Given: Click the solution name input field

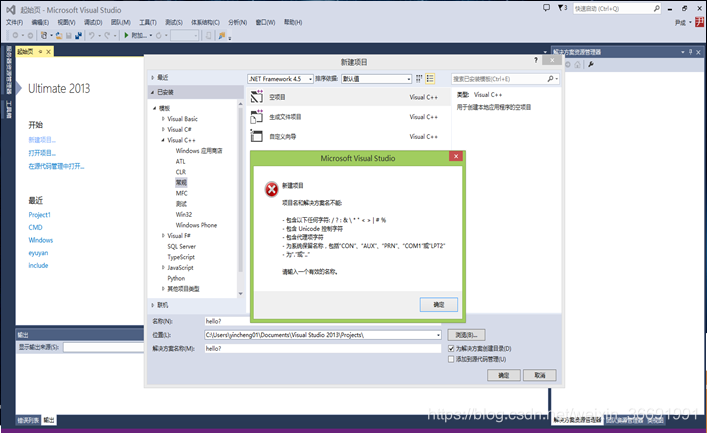Looking at the screenshot, I should [323, 348].
